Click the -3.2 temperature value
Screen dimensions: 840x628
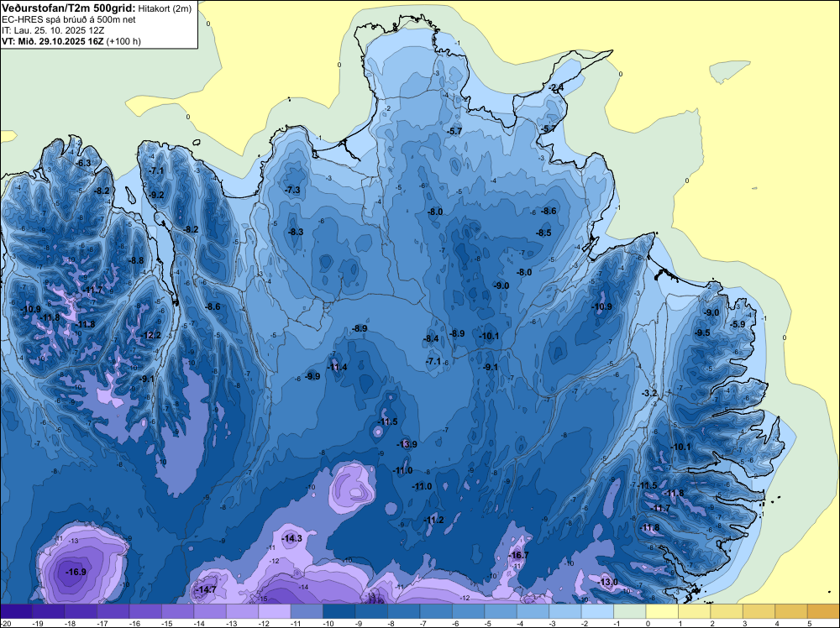pyautogui.click(x=649, y=393)
